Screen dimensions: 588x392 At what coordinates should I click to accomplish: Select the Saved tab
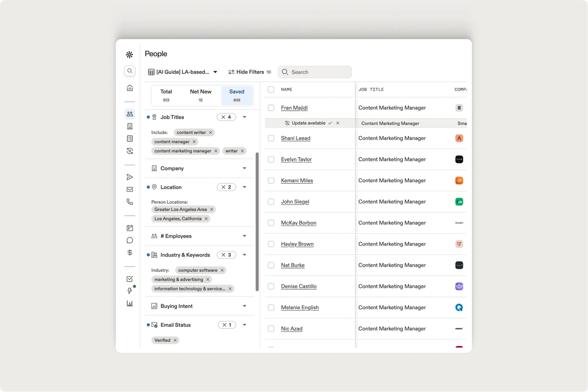237,96
